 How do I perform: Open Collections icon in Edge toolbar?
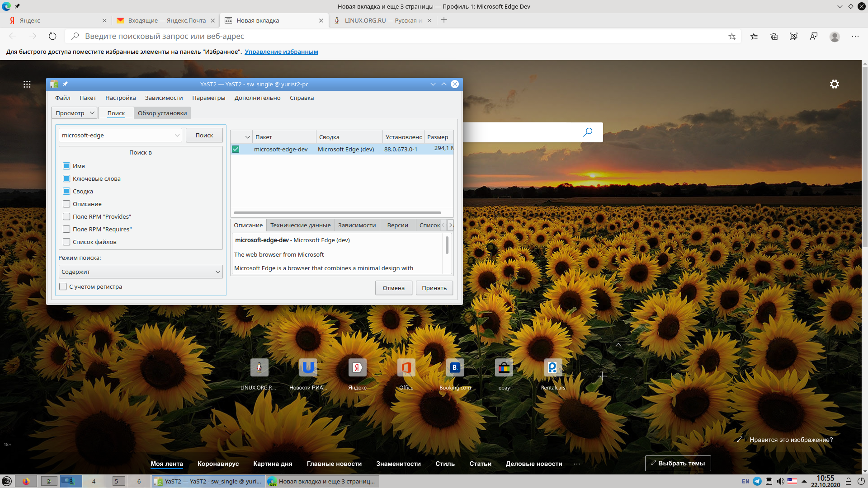tap(774, 37)
